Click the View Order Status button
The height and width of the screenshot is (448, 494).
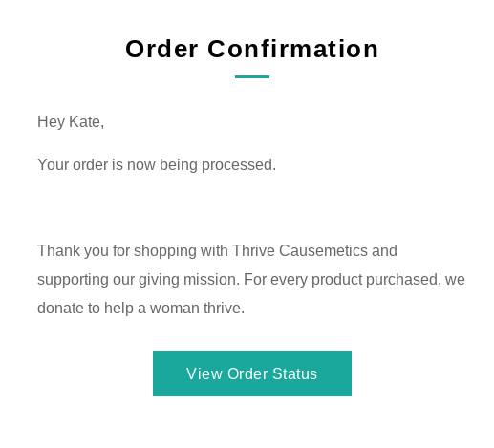pyautogui.click(x=252, y=373)
